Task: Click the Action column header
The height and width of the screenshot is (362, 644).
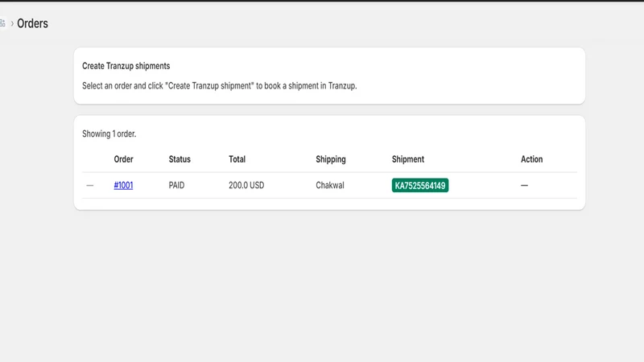Action: coord(531,159)
